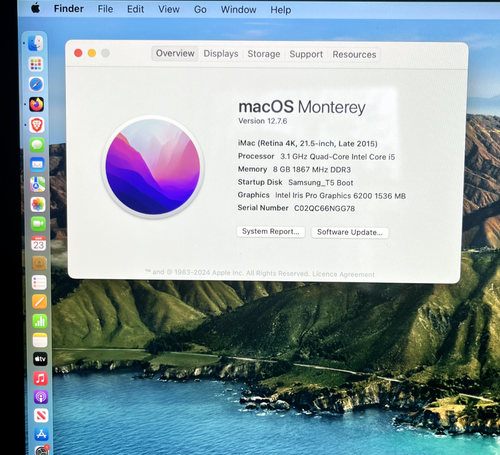The image size is (500, 455).
Task: Select the Support tab
Action: coord(306,54)
